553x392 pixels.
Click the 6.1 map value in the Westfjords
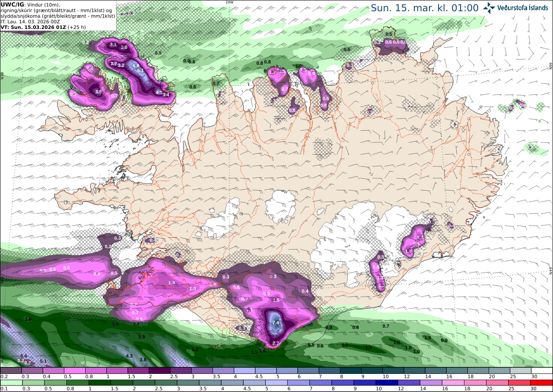click(140, 70)
